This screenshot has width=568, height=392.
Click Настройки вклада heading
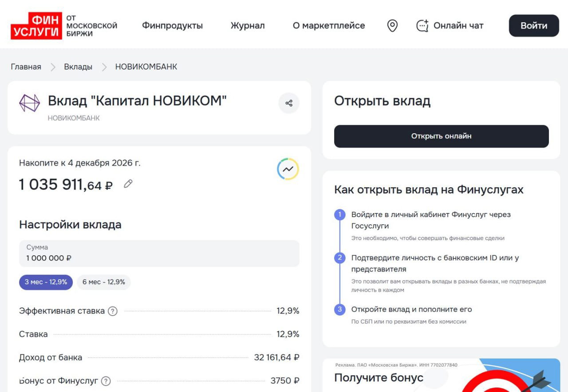tap(70, 225)
